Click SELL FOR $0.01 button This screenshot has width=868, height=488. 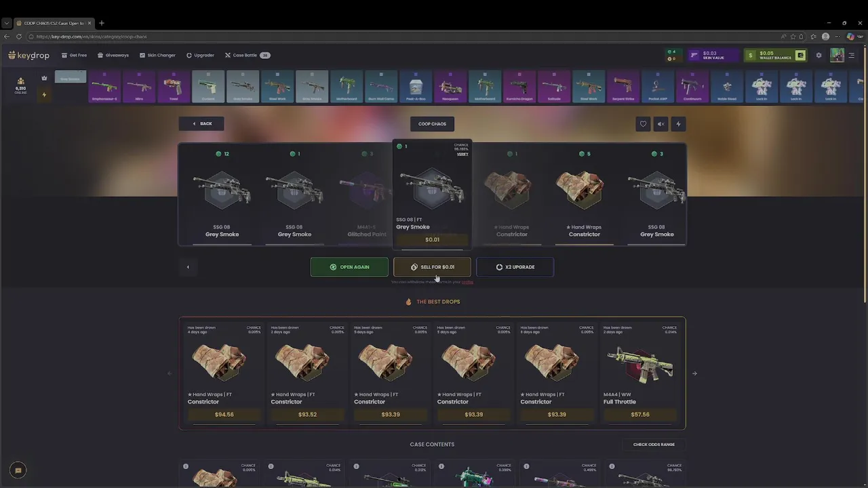click(432, 267)
